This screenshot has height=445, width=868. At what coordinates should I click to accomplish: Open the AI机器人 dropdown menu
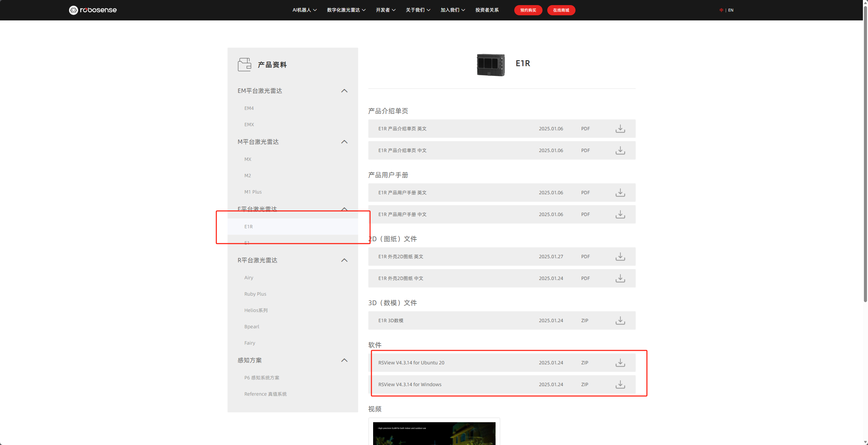click(x=304, y=10)
